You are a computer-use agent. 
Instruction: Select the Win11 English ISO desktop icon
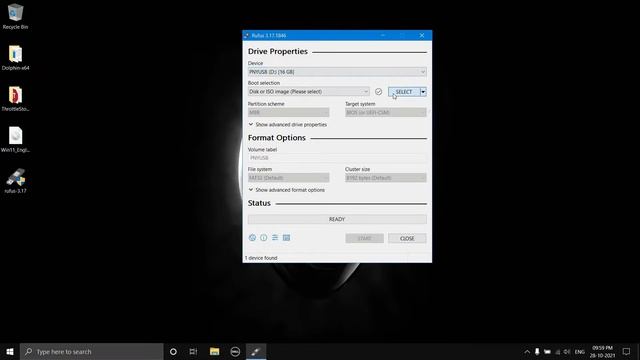pyautogui.click(x=16, y=140)
